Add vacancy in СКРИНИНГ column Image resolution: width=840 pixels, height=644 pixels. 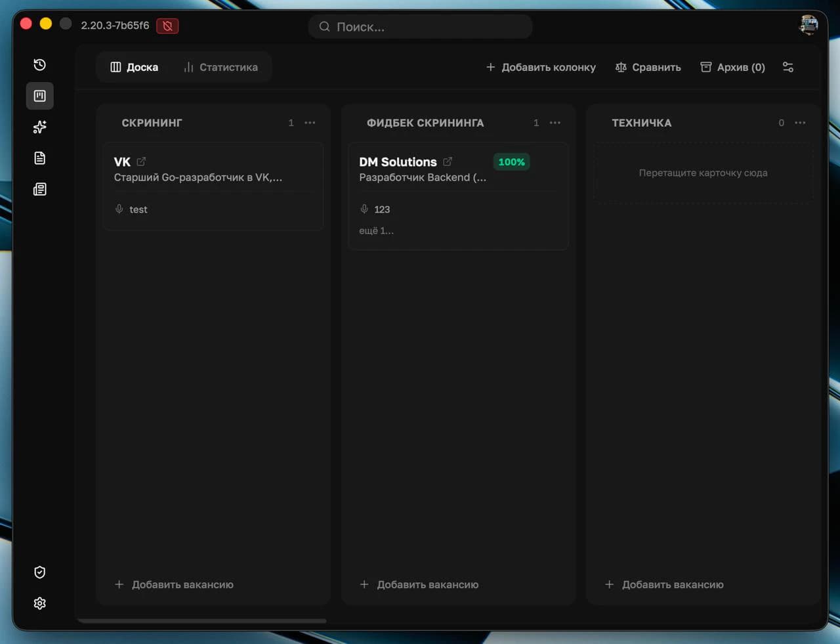click(174, 584)
